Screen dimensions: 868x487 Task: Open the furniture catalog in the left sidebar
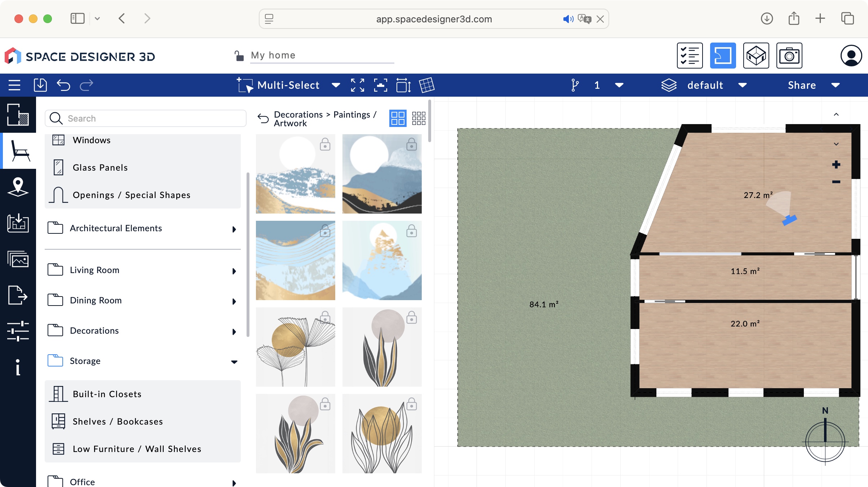coord(18,151)
